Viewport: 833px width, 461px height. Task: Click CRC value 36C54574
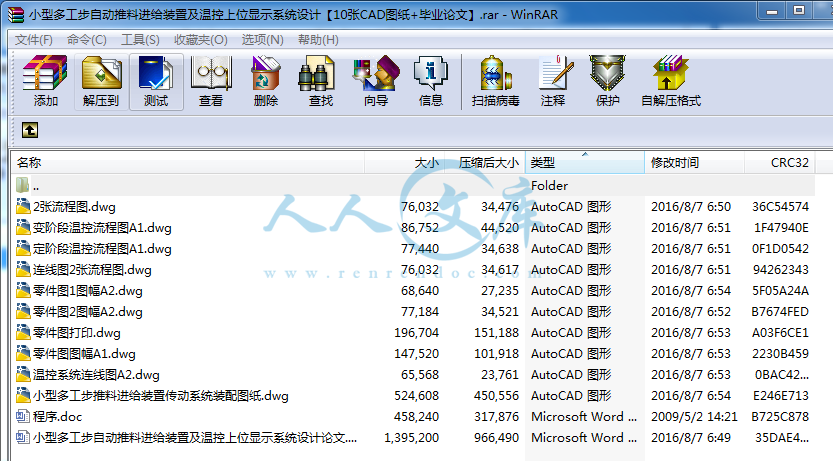tap(780, 207)
